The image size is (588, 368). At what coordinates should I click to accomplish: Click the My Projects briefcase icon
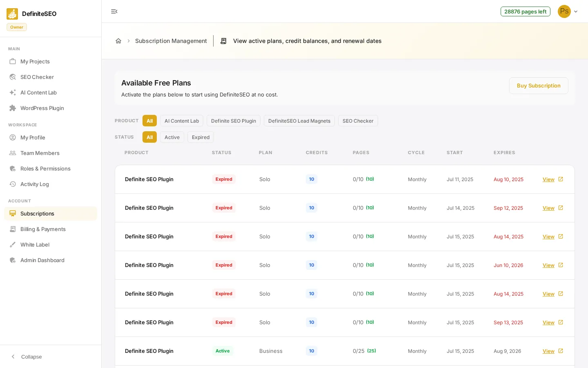(13, 61)
